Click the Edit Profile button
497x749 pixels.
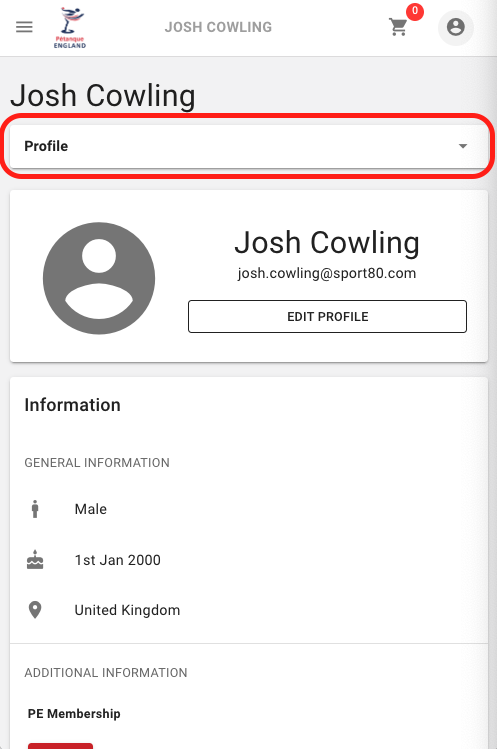[x=327, y=317]
